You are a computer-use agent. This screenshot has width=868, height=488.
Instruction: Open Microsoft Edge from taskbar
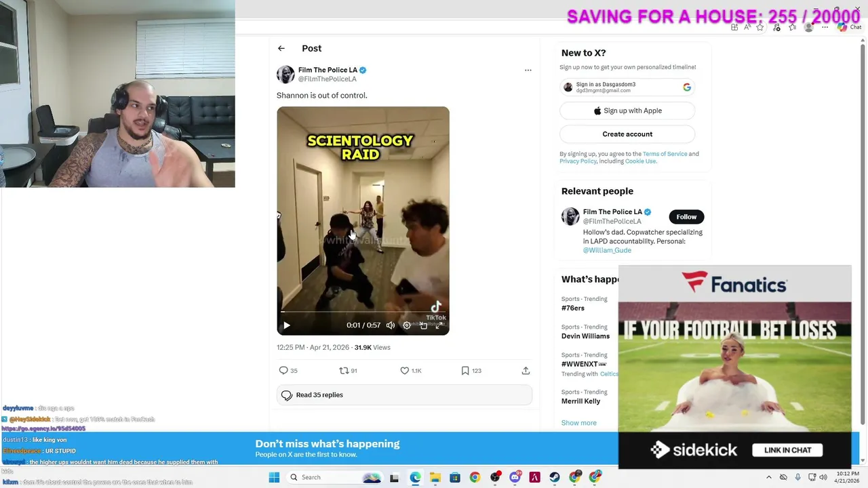[415, 477]
